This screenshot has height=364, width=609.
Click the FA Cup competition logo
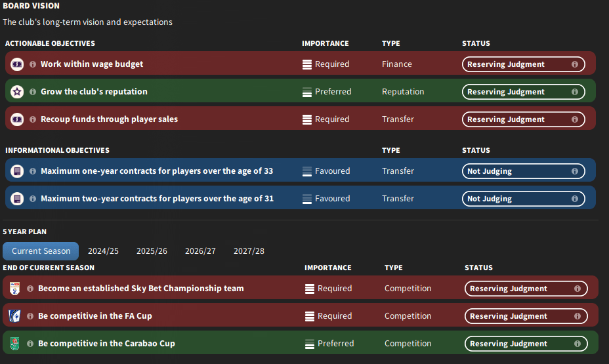click(14, 316)
